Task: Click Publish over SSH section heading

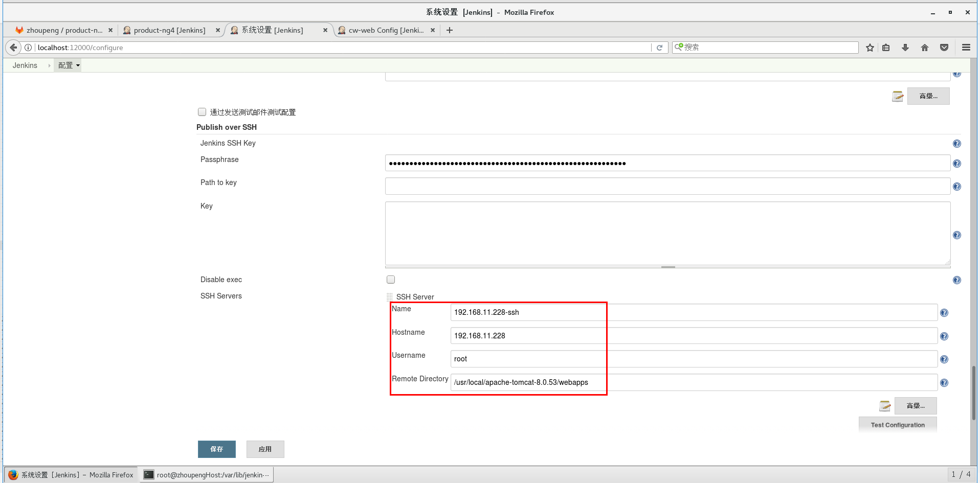Action: 227,127
